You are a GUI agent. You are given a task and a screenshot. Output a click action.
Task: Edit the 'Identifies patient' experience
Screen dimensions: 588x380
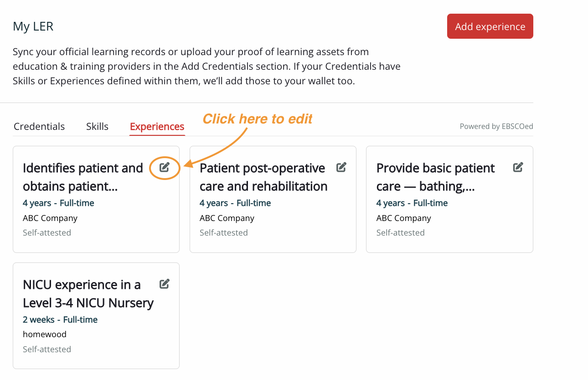click(165, 167)
